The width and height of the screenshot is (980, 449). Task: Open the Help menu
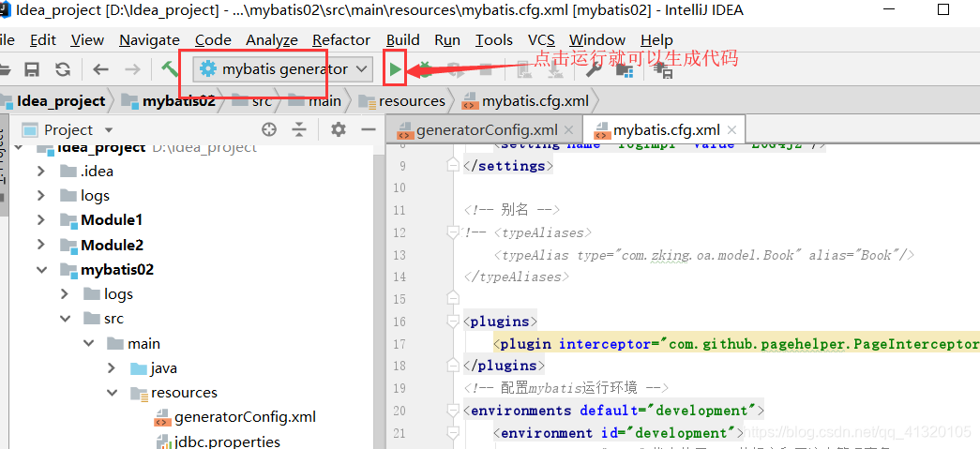point(656,40)
